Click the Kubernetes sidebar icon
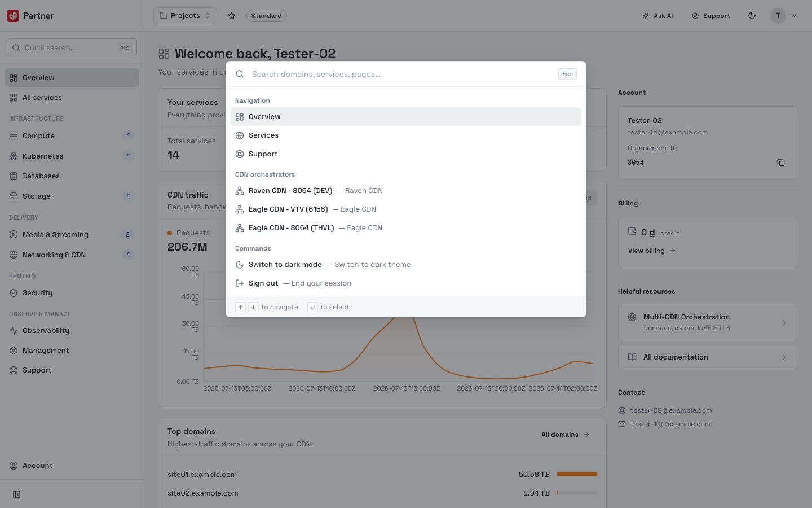Screen dimensions: 812x508 click(x=14, y=156)
